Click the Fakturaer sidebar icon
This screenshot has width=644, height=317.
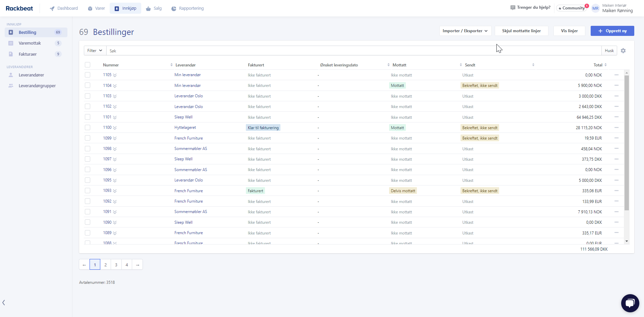click(11, 54)
